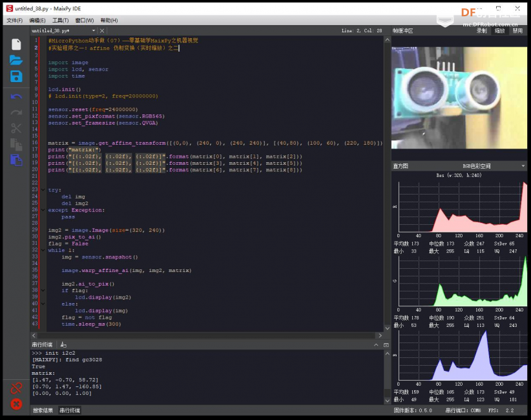Click the "[1.47, -0.70, 58.72]" terminal output

click(65, 380)
